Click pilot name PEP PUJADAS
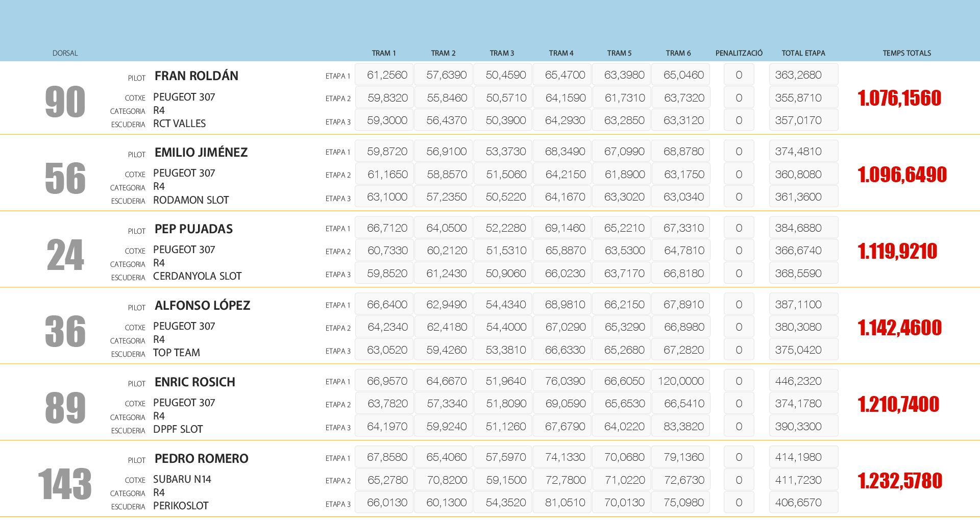Image resolution: width=980 pixels, height=520 pixels. [x=193, y=229]
